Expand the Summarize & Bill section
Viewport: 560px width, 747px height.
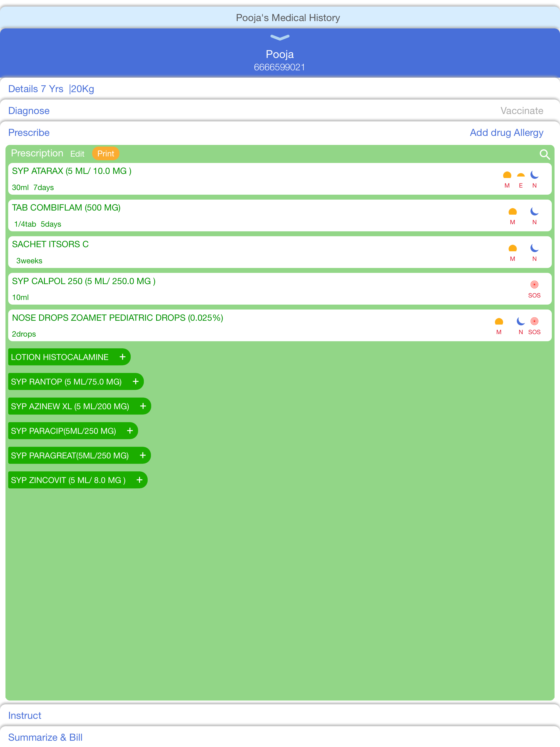[280, 737]
